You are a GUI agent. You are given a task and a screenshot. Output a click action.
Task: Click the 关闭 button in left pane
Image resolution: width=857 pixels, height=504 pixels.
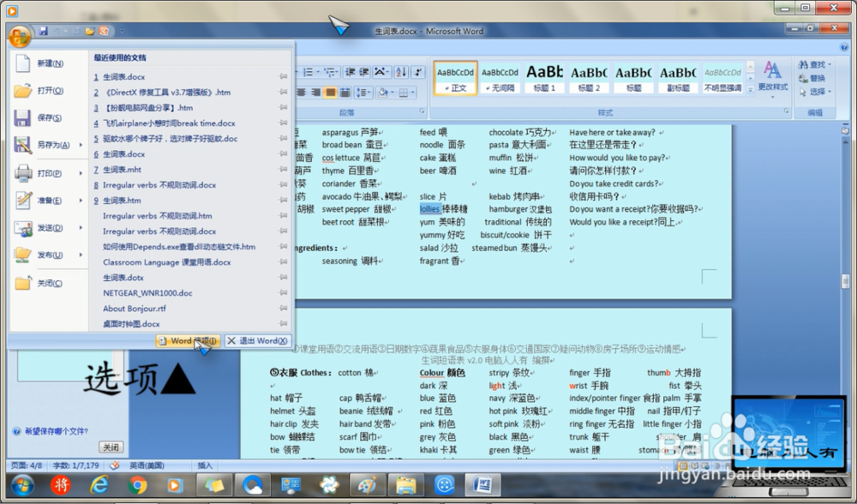111,447
